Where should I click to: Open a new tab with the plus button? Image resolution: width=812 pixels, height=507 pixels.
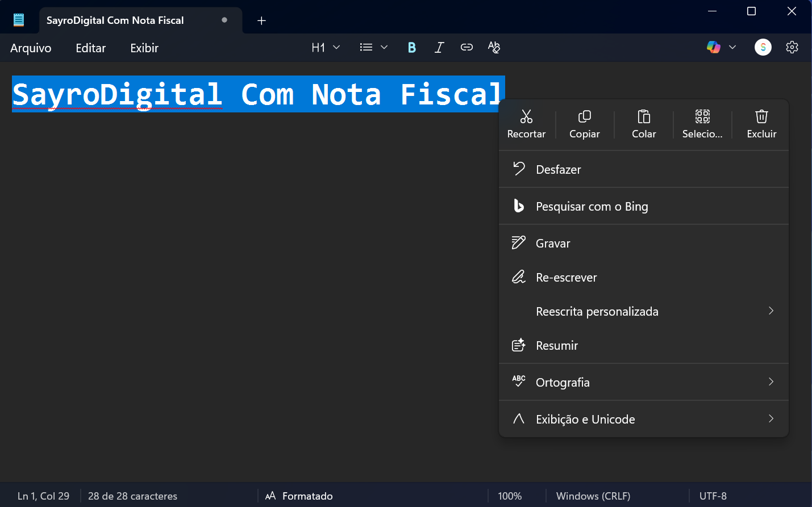(x=261, y=20)
